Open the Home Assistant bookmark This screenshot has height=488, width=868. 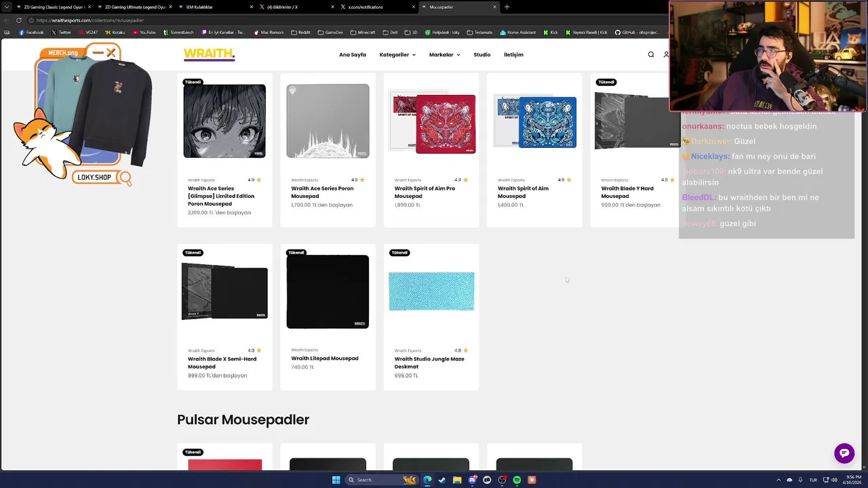tap(518, 33)
